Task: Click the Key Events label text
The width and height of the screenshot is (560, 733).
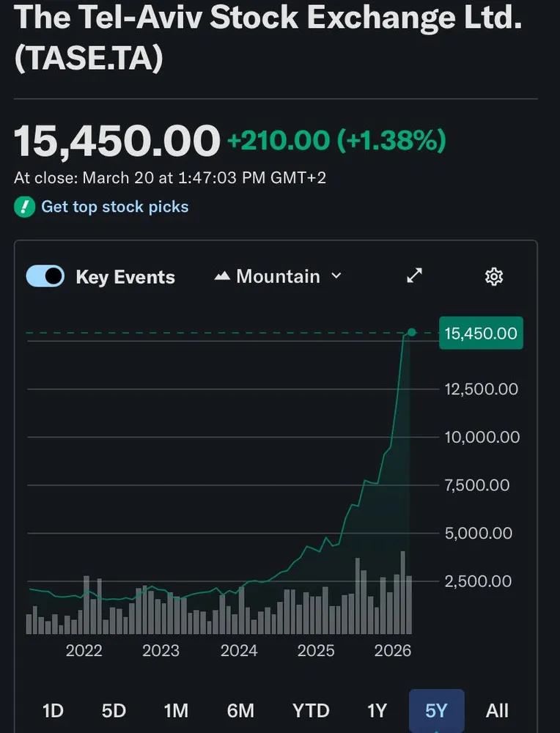Action: [x=125, y=277]
